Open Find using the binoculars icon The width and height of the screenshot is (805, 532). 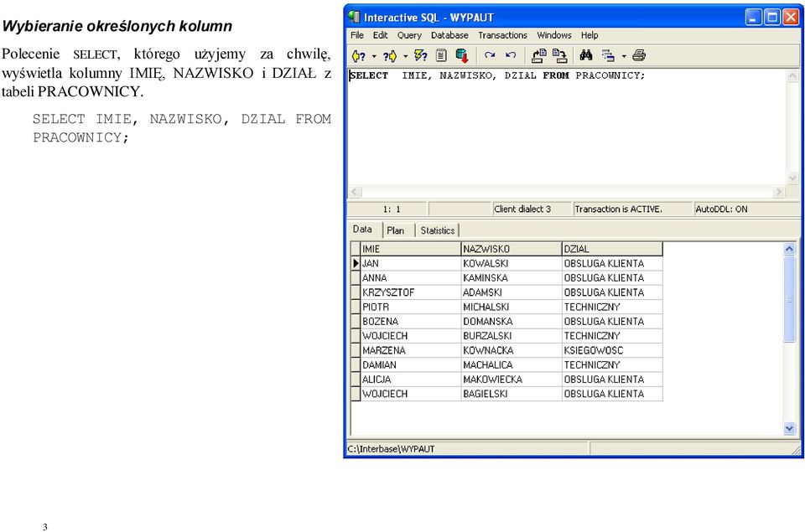click(x=586, y=55)
